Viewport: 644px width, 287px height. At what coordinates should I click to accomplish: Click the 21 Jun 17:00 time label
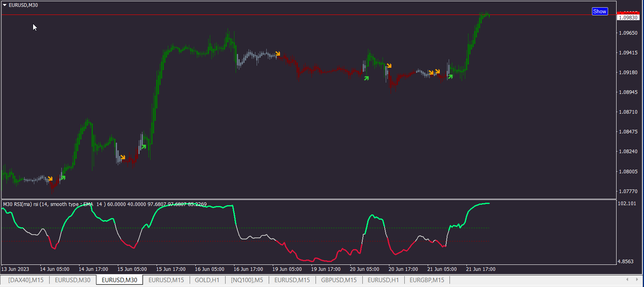(481, 269)
